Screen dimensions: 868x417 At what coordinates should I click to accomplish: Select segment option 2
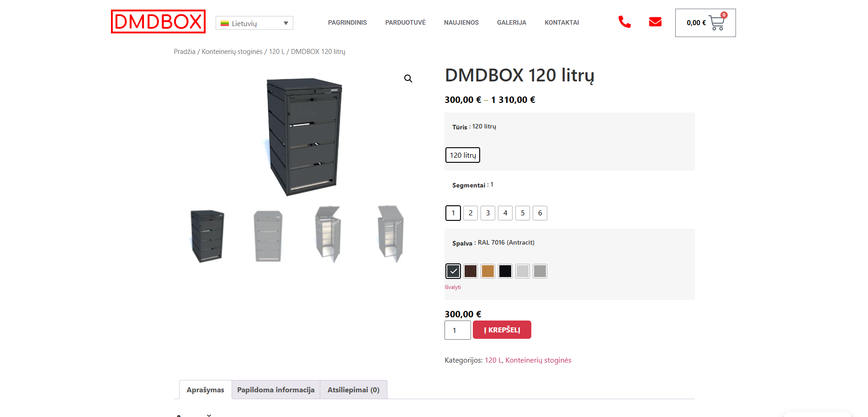[x=471, y=213]
